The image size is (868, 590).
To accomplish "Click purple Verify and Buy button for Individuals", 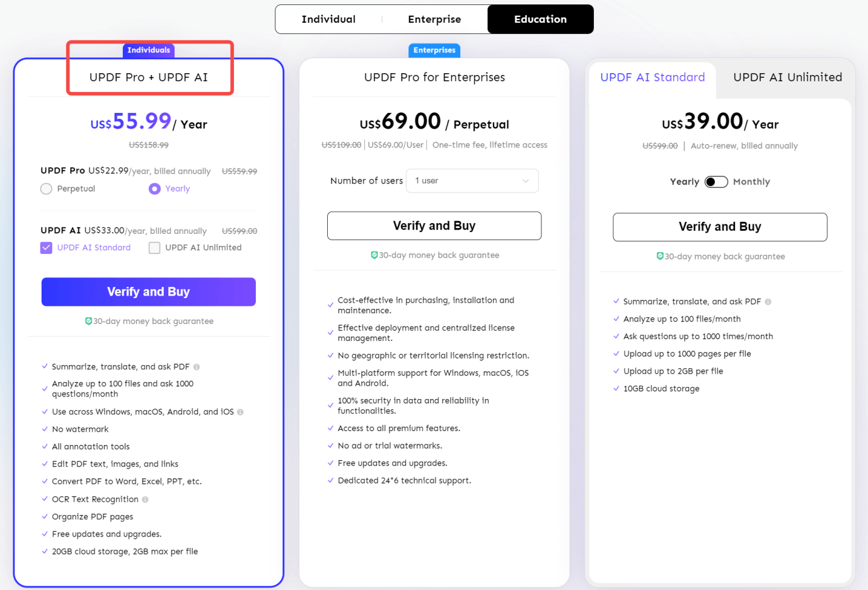I will click(149, 292).
